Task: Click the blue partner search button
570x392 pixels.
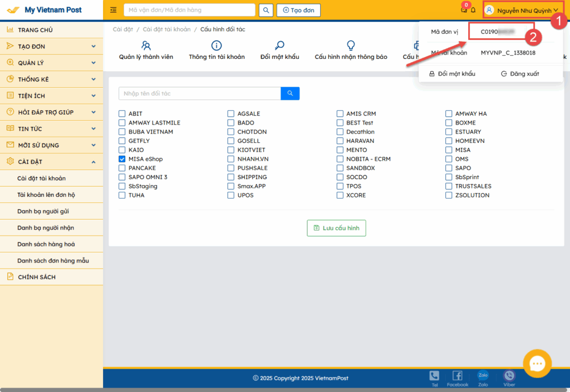Action: (x=290, y=93)
